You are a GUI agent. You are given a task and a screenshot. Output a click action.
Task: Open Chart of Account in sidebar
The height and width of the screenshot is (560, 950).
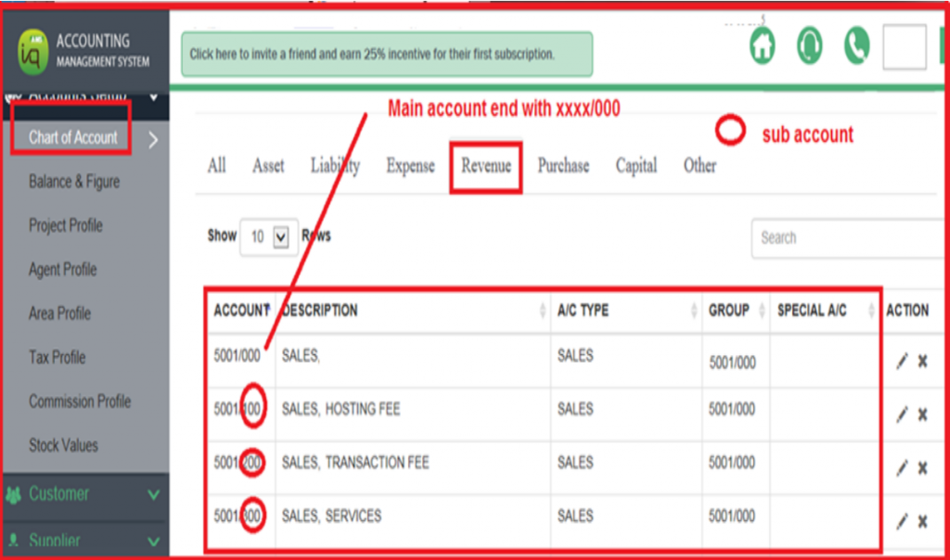coord(72,137)
